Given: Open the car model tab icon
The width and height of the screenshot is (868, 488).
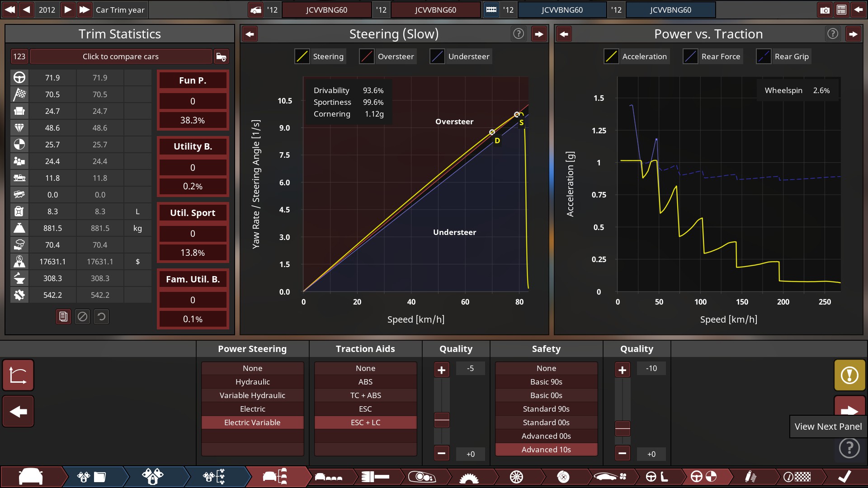Looking at the screenshot, I should pos(31,477).
